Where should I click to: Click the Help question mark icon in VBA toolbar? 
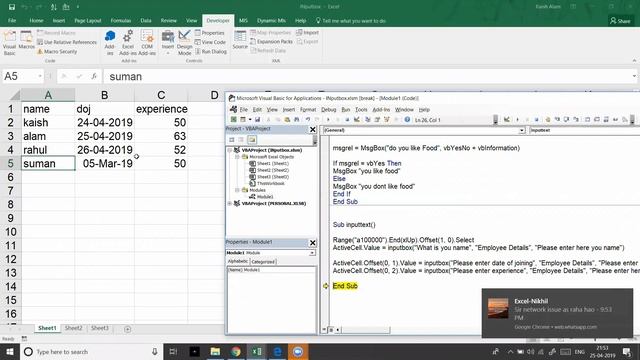click(x=407, y=120)
